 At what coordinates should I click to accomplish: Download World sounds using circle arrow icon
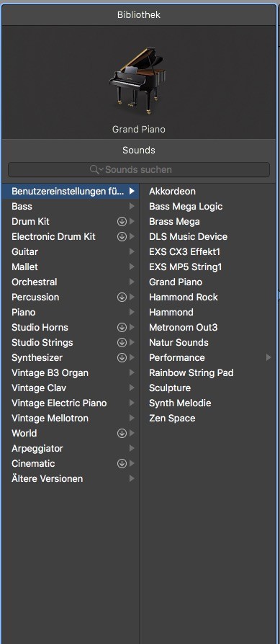122,434
